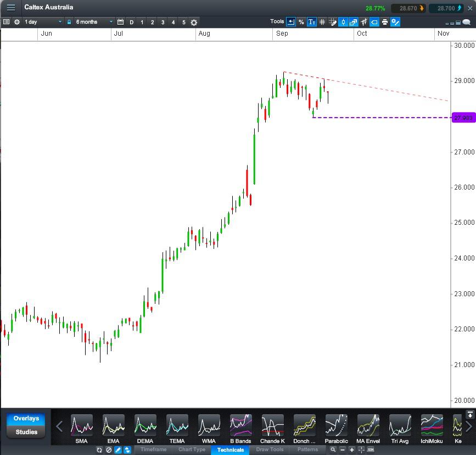Open the calendar date picker icon
This screenshot has width=476, height=455.
pos(121,22)
